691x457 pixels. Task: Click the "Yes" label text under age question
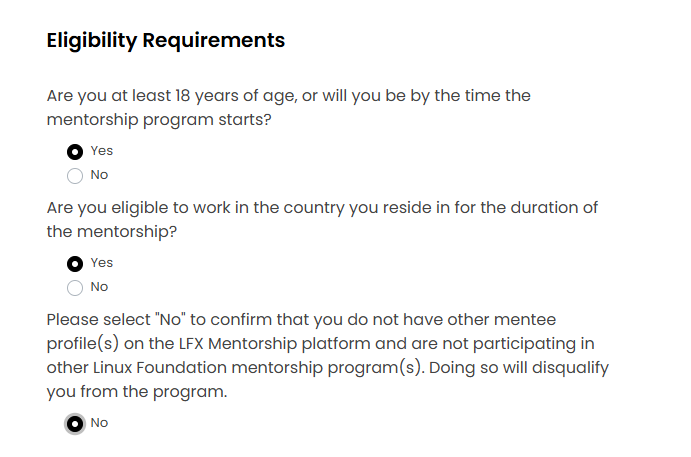101,151
